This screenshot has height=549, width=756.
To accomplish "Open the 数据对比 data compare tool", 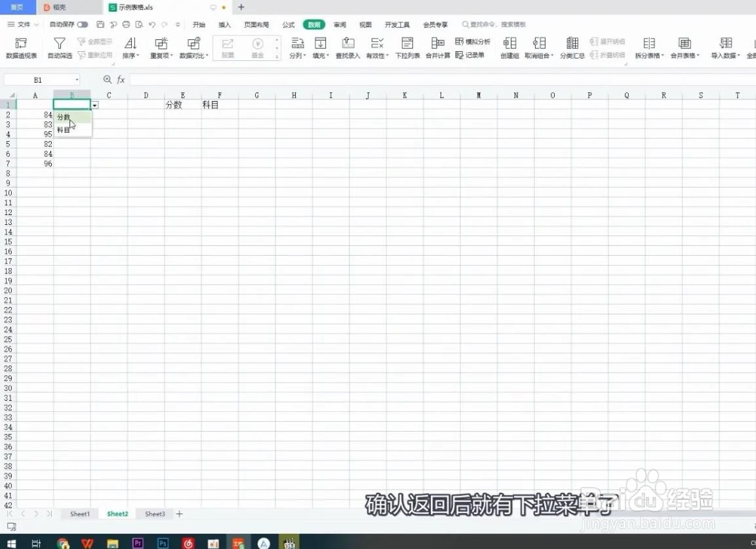I will pyautogui.click(x=194, y=49).
